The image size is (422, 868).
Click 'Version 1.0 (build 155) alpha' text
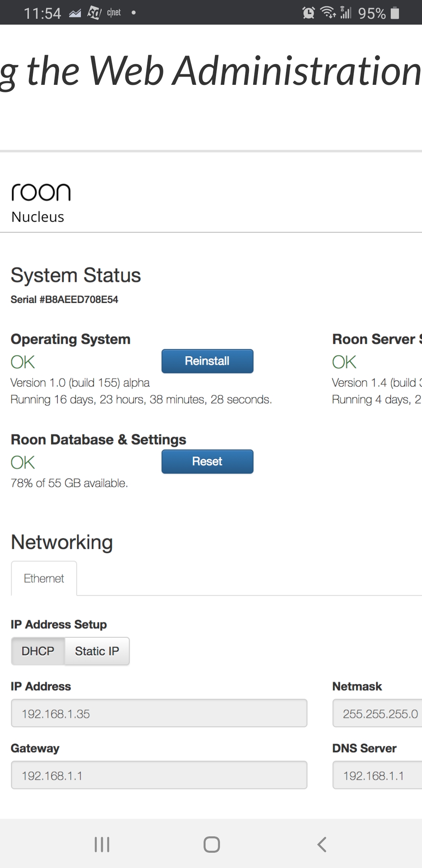(x=80, y=382)
